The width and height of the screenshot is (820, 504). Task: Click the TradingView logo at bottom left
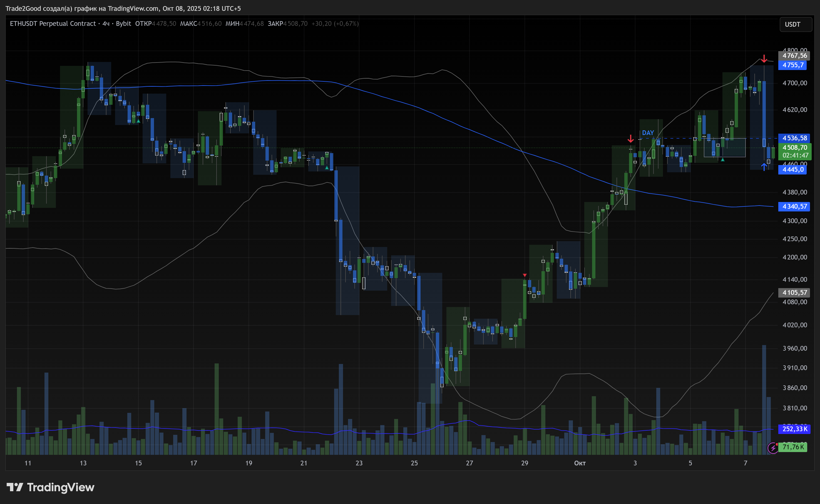coord(50,487)
